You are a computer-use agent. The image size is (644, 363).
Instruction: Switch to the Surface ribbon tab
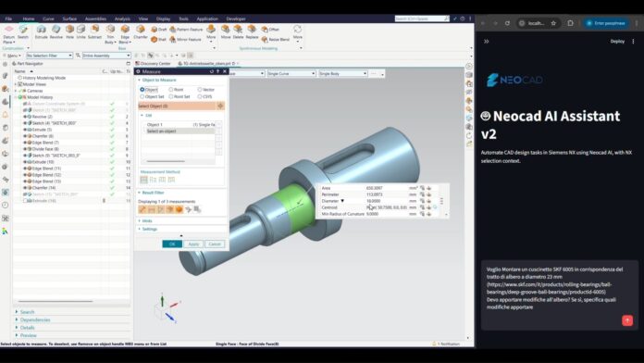click(x=69, y=19)
